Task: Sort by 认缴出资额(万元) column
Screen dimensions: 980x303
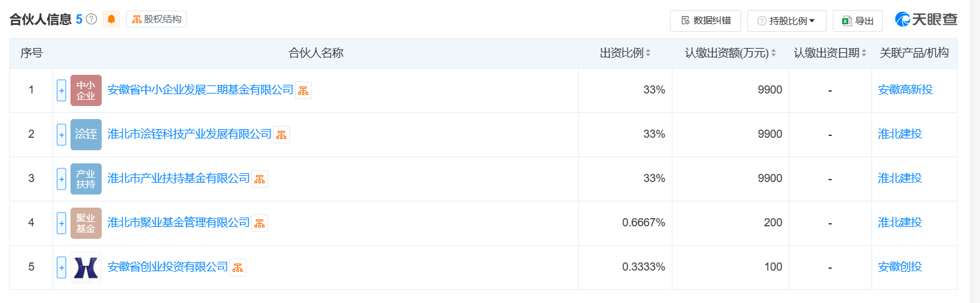Action: point(730,53)
